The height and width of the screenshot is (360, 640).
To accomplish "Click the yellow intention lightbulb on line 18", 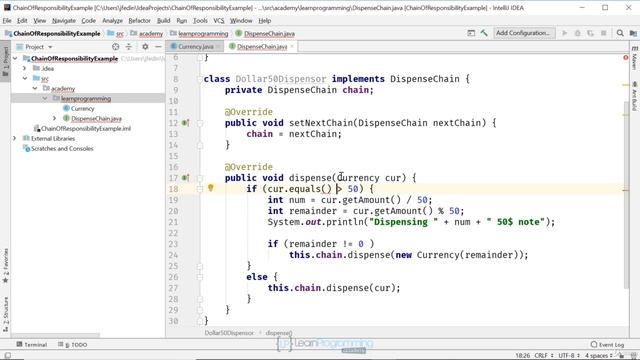I will [211, 188].
